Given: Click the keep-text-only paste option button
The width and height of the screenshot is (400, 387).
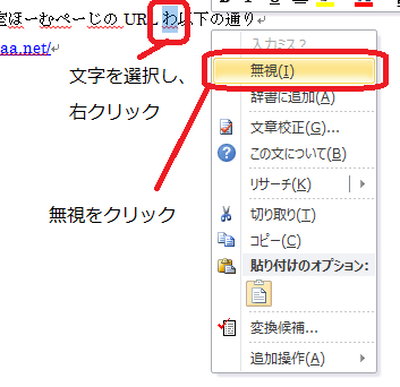Looking at the screenshot, I should pos(259,294).
